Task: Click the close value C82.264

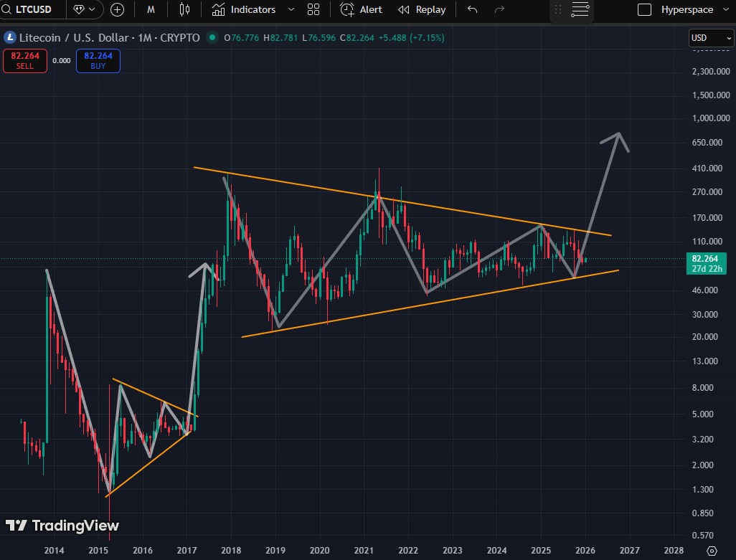Action: (x=357, y=37)
